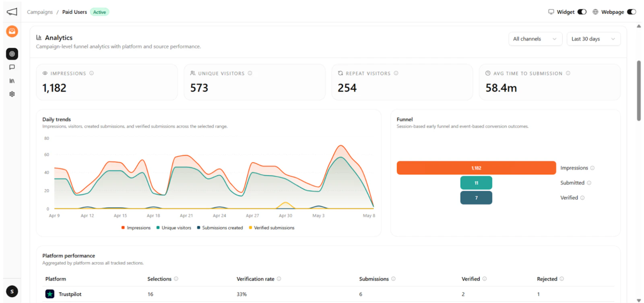644x303 pixels.
Task: Select the campaigns target icon in sidebar
Action: coord(12,54)
